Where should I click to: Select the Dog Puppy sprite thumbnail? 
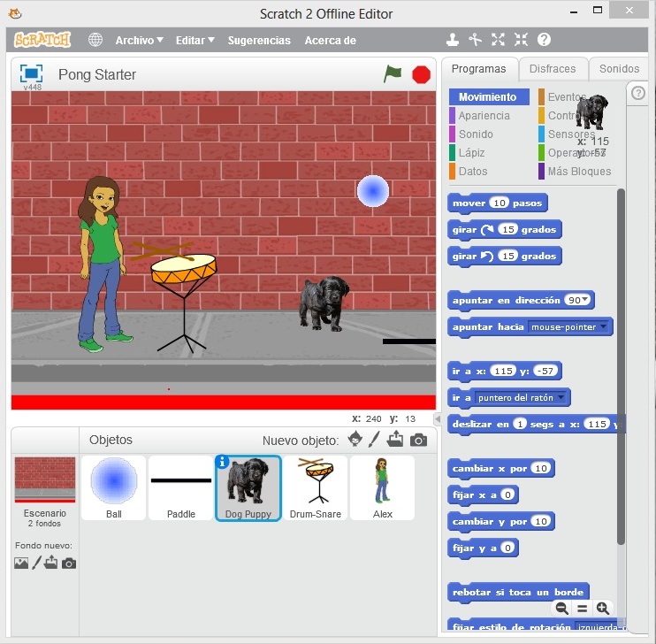(x=248, y=487)
